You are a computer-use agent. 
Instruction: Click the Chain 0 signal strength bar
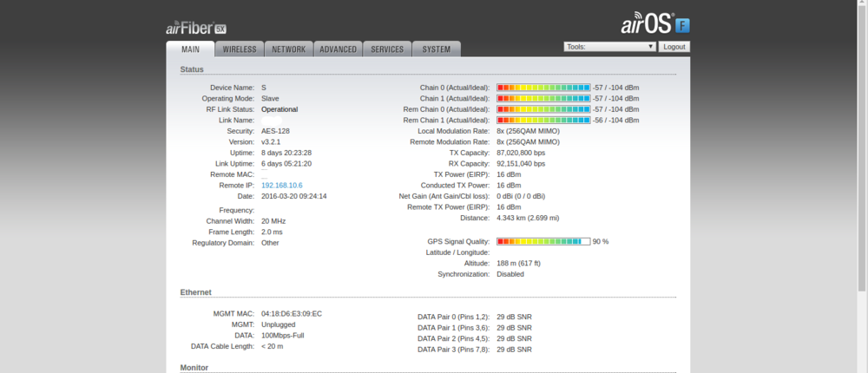click(x=543, y=88)
